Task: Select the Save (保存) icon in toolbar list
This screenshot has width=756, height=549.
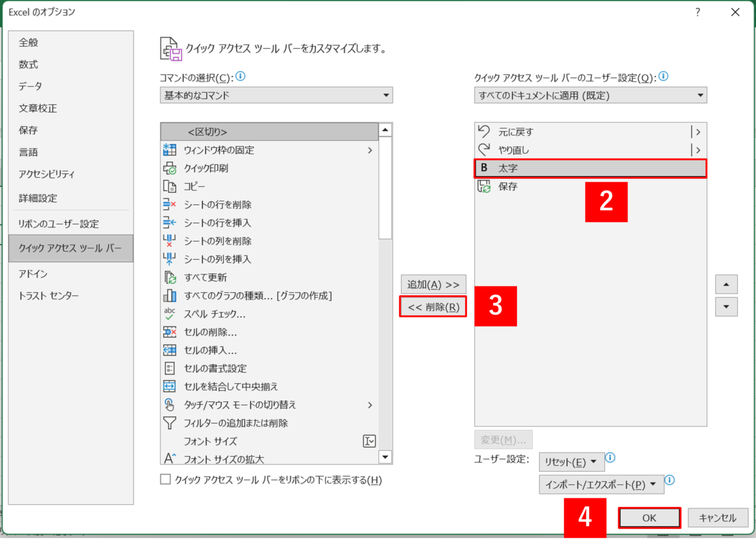Action: point(484,187)
